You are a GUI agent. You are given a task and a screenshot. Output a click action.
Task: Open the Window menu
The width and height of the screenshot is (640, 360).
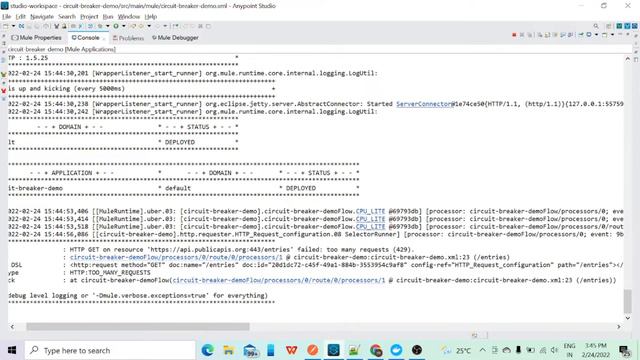[x=129, y=17]
